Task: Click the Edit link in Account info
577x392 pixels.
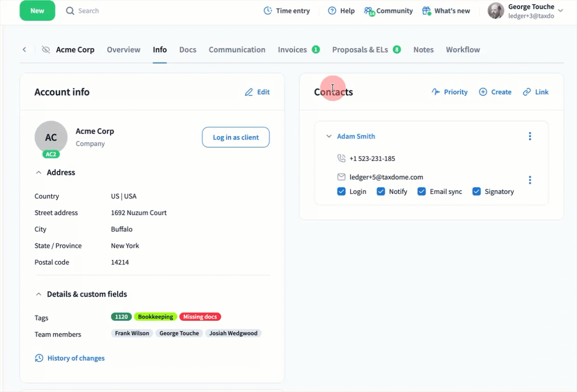Action: (263, 92)
